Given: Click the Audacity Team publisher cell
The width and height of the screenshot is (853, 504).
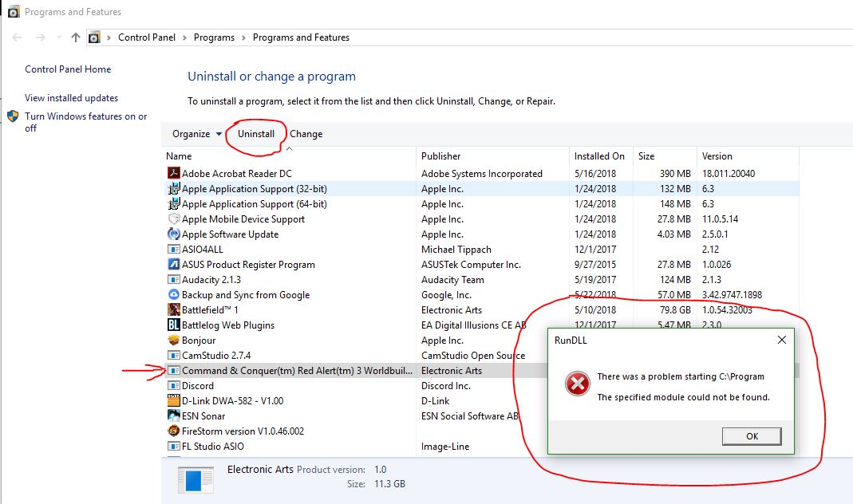Looking at the screenshot, I should [x=452, y=280].
